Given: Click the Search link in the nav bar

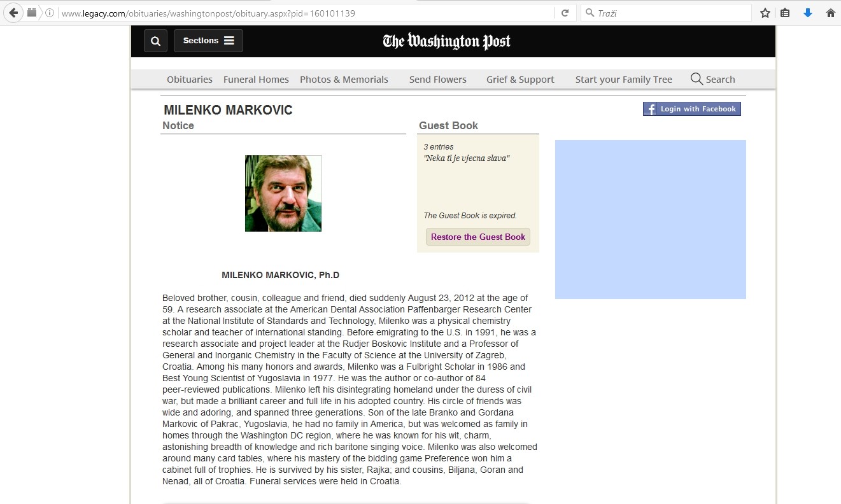Looking at the screenshot, I should pyautogui.click(x=713, y=80).
